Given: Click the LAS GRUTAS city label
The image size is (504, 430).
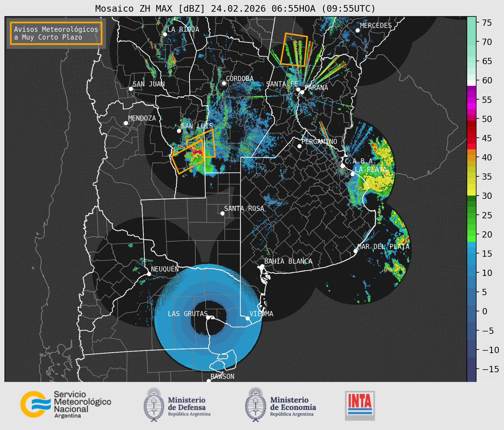Looking at the screenshot, I should [x=188, y=314].
